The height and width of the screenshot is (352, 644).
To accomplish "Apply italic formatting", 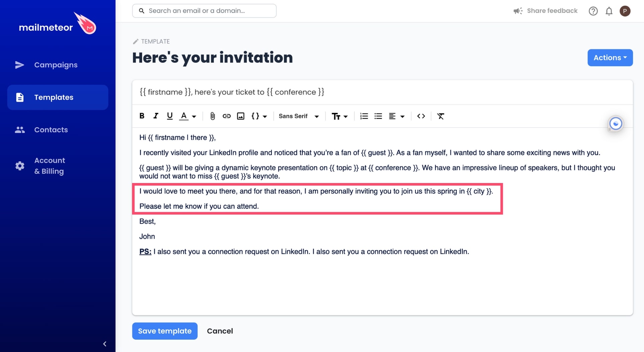I will pos(156,116).
